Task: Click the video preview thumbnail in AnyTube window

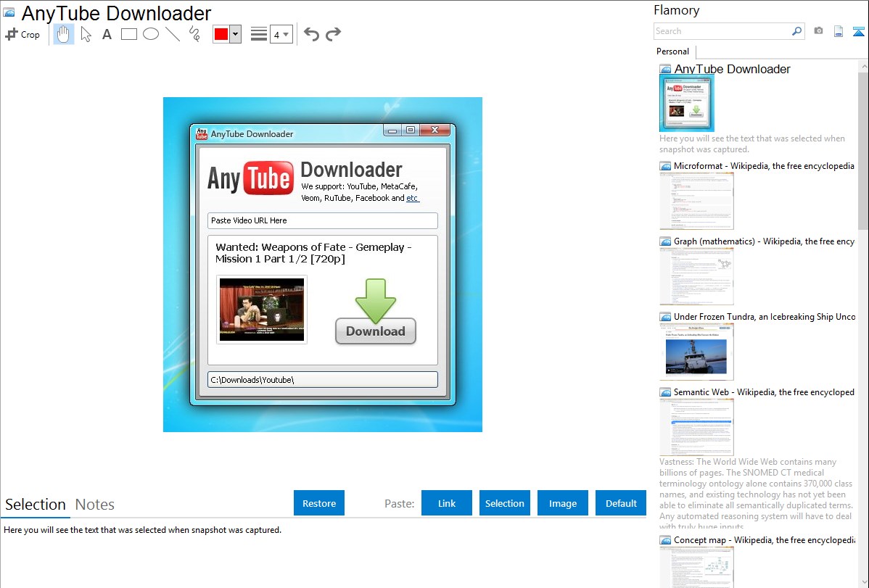Action: tap(262, 310)
